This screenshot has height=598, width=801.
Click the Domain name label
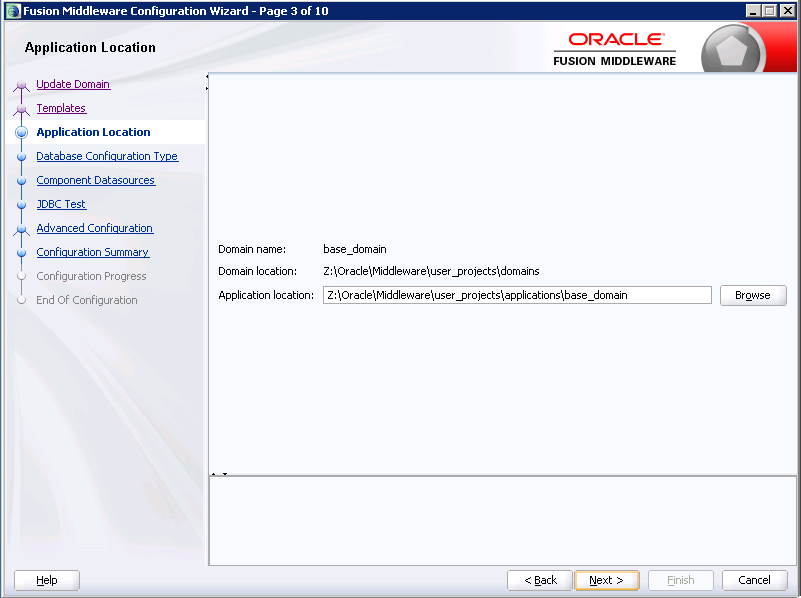pyautogui.click(x=252, y=249)
